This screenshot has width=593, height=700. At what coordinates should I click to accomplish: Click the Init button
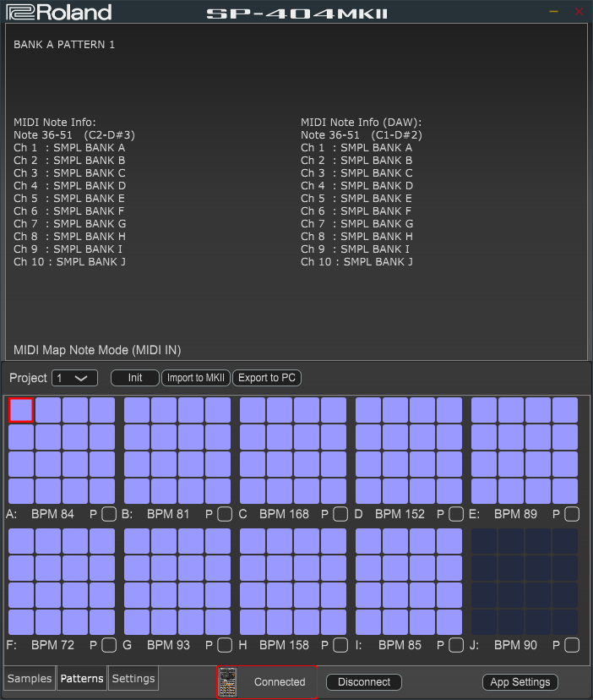point(135,378)
